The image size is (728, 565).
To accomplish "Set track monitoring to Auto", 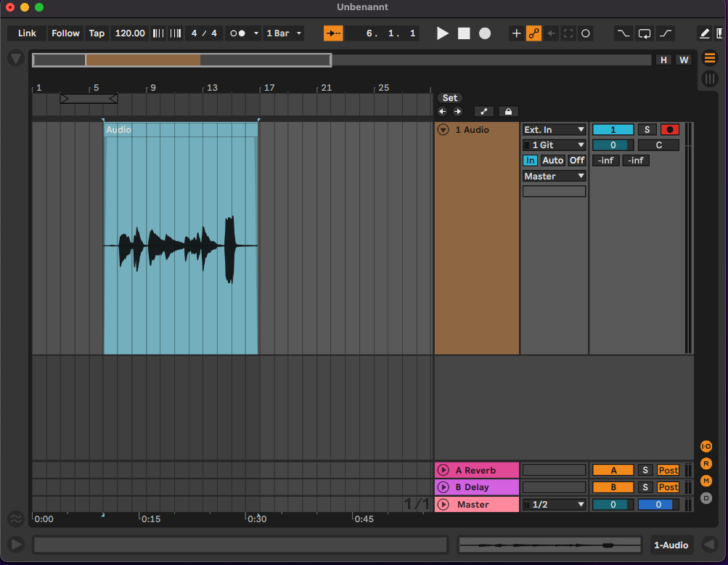I will pyautogui.click(x=552, y=160).
